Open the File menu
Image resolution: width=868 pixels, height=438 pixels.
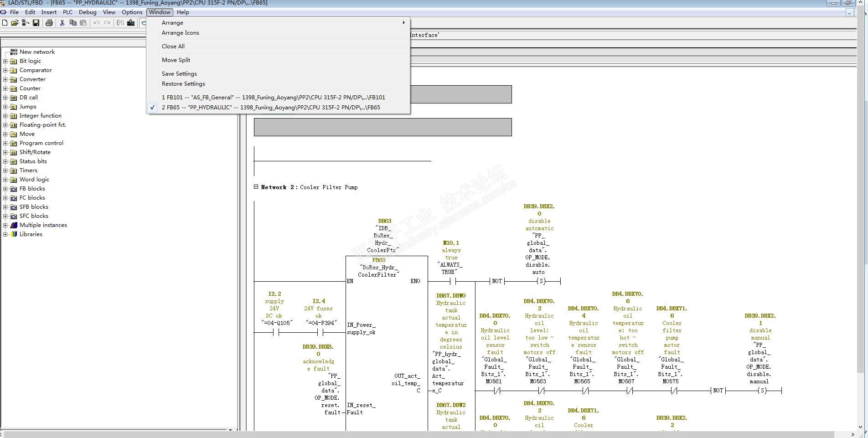[14, 12]
